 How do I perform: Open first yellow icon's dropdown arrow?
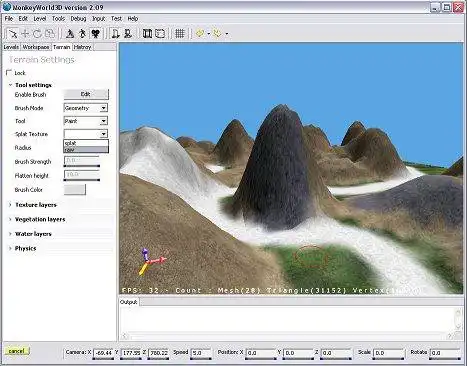click(209, 34)
